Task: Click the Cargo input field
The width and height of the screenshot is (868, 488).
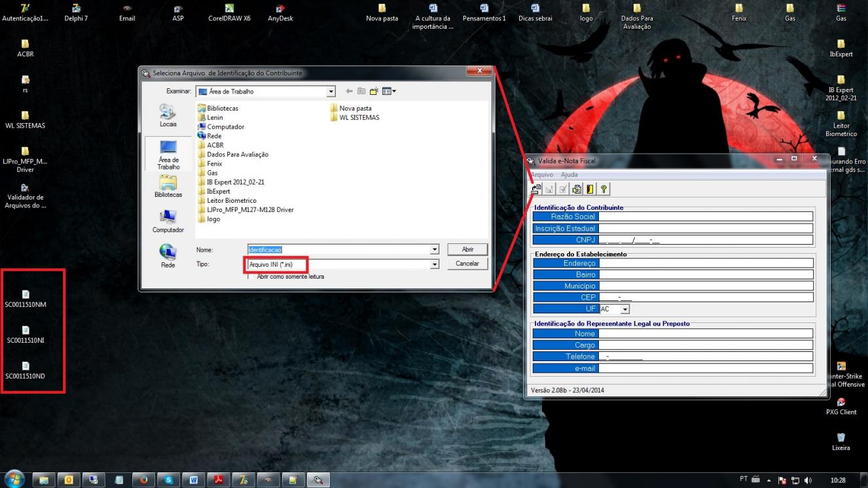Action: tap(706, 345)
